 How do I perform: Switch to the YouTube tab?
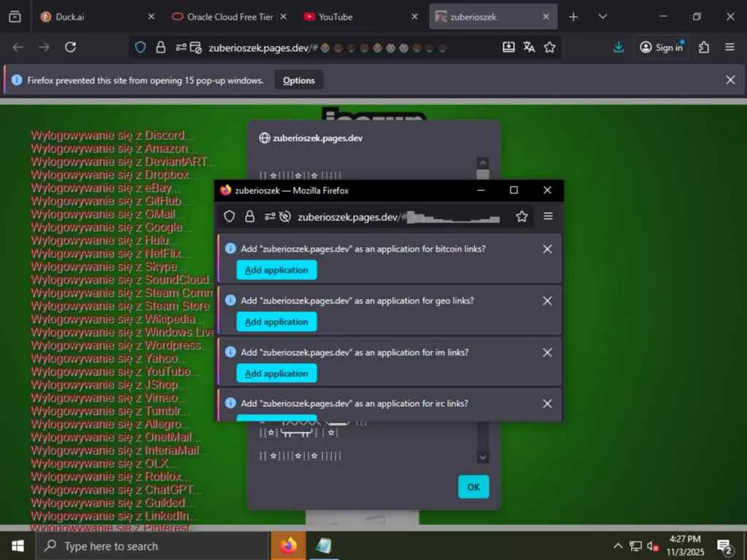[361, 17]
